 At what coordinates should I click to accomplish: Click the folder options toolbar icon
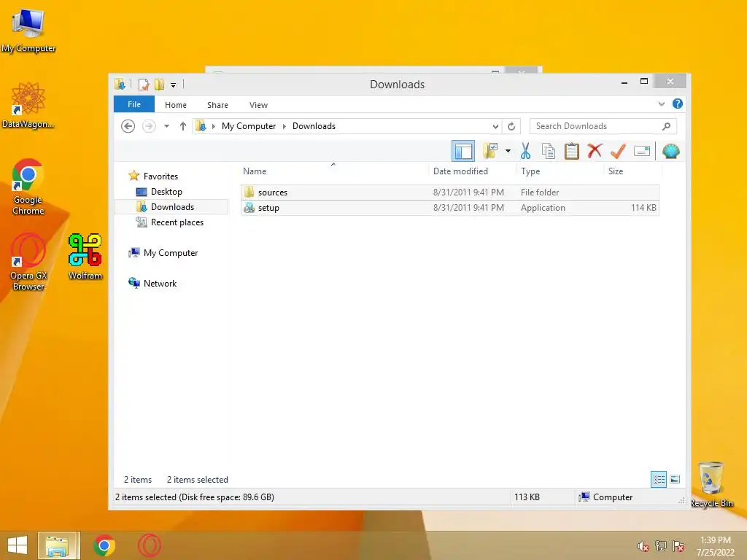point(490,152)
